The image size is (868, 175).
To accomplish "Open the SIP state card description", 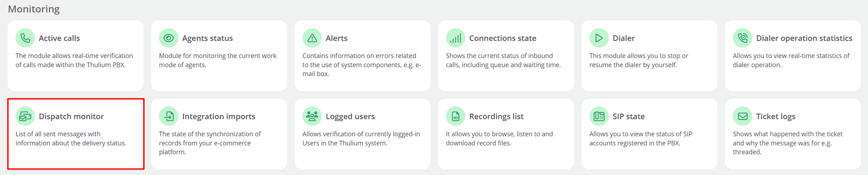I will coord(640,139).
